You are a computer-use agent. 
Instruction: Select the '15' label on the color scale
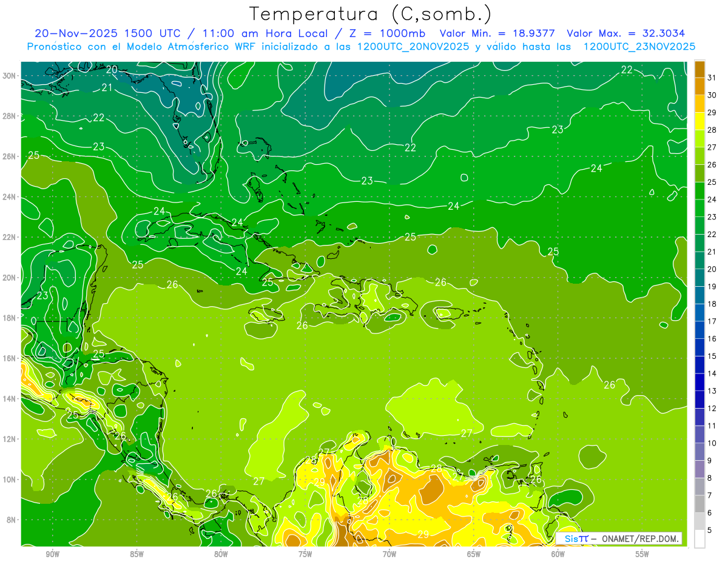click(713, 356)
